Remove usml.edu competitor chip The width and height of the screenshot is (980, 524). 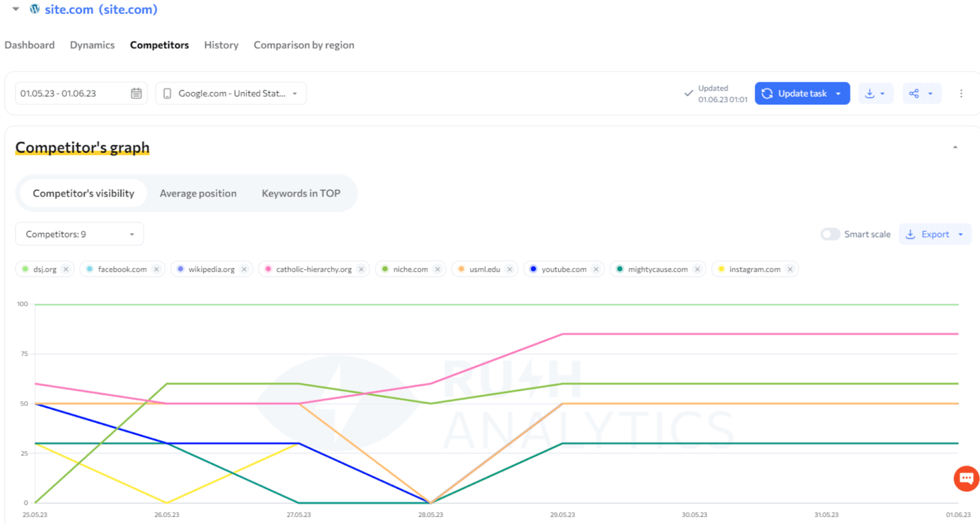(x=509, y=269)
